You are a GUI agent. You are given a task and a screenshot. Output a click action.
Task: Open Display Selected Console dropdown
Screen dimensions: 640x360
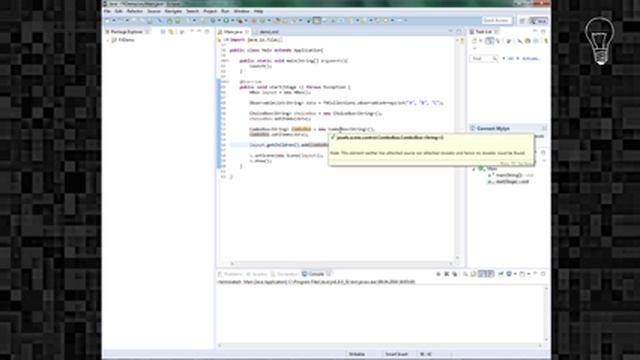pos(515,274)
